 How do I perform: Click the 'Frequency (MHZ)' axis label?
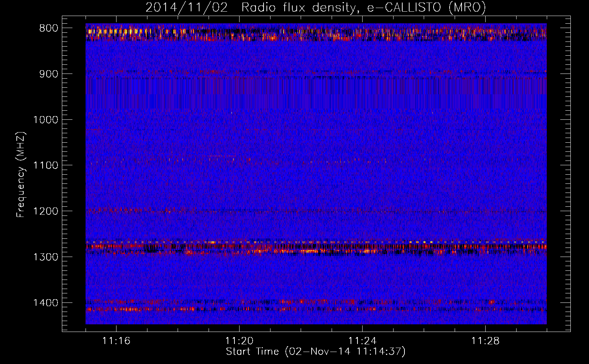pyautogui.click(x=21, y=174)
